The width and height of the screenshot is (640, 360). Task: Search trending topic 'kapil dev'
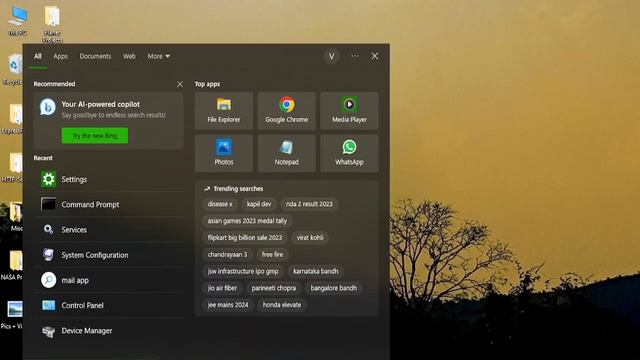(x=259, y=204)
